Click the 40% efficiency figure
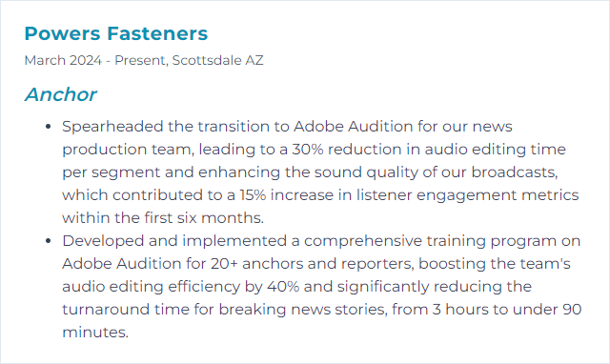 [283, 287]
